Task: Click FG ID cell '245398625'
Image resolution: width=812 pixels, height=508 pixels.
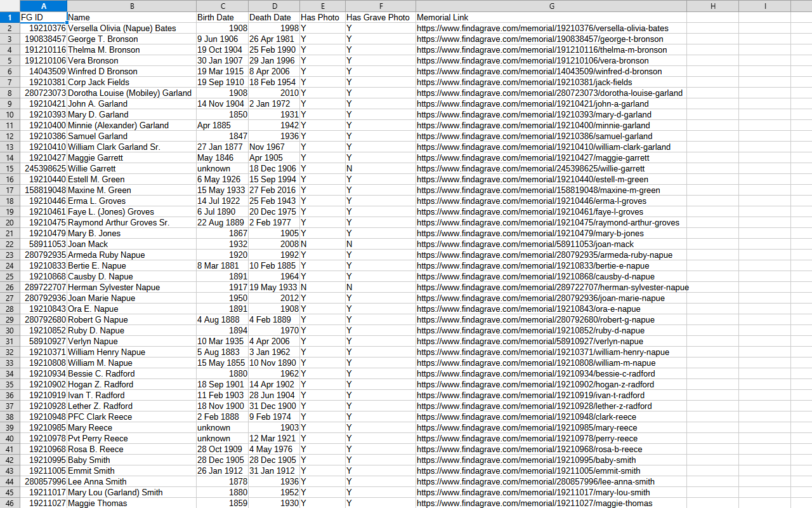Action: (45, 168)
